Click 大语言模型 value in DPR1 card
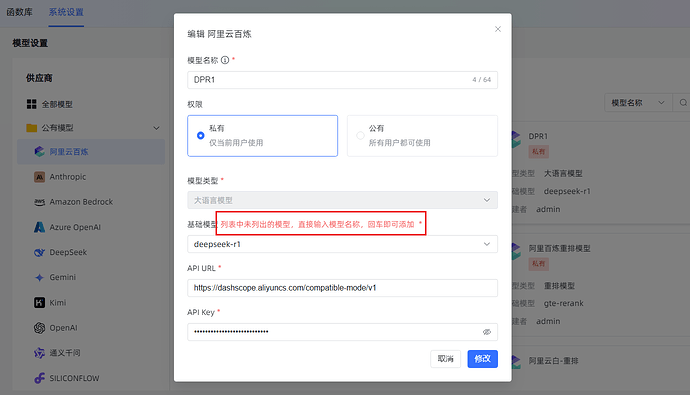The image size is (690, 395). [563, 173]
